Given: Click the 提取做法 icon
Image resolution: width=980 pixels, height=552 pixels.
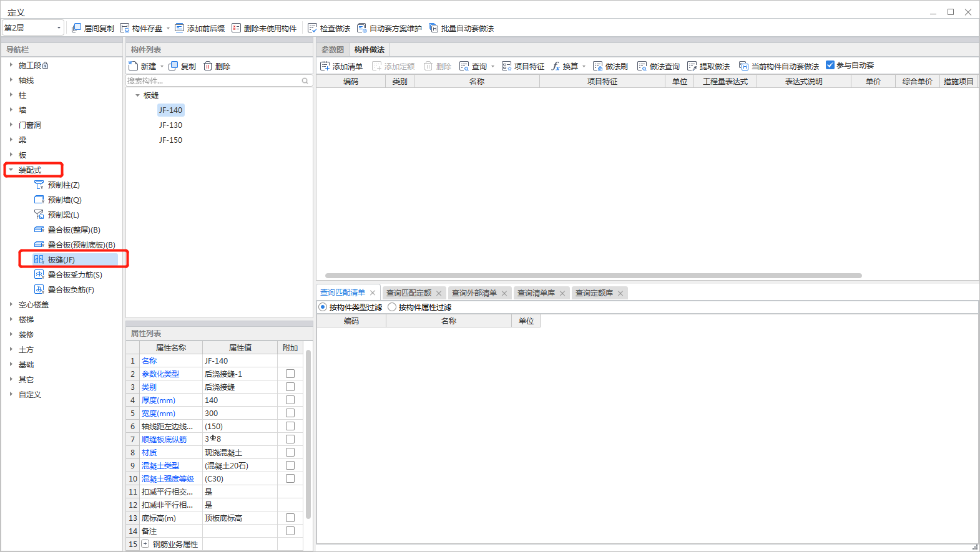Looking at the screenshot, I should click(x=692, y=66).
